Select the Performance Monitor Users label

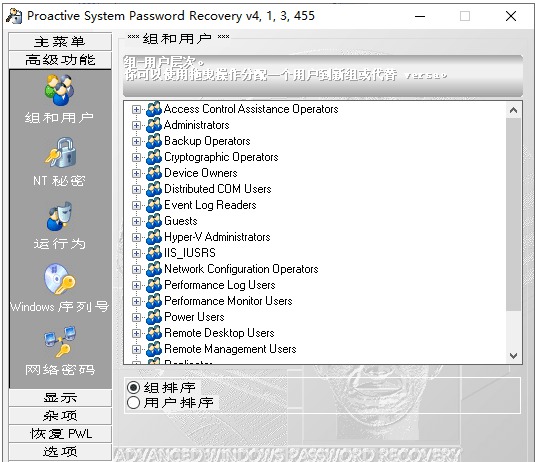[228, 301]
